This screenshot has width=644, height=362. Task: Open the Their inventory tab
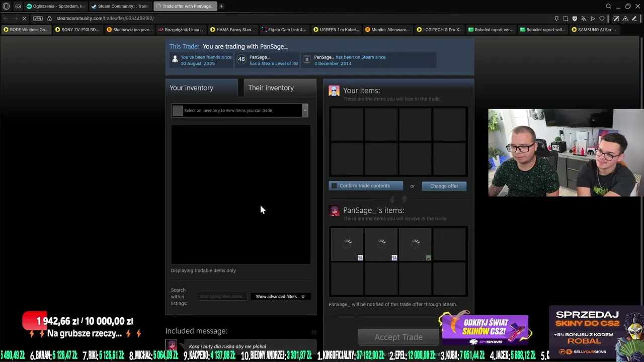280,88
